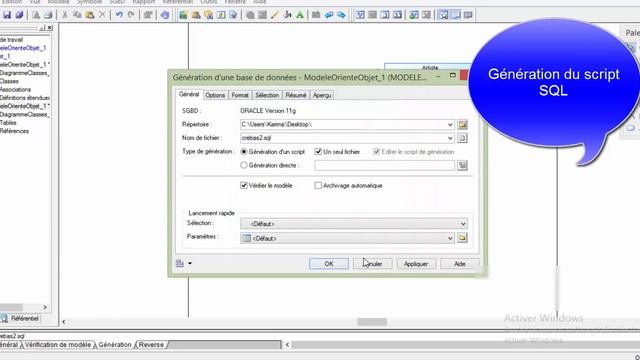Browse for the Répertoire folder
The width and height of the screenshot is (640, 360).
(x=462, y=124)
